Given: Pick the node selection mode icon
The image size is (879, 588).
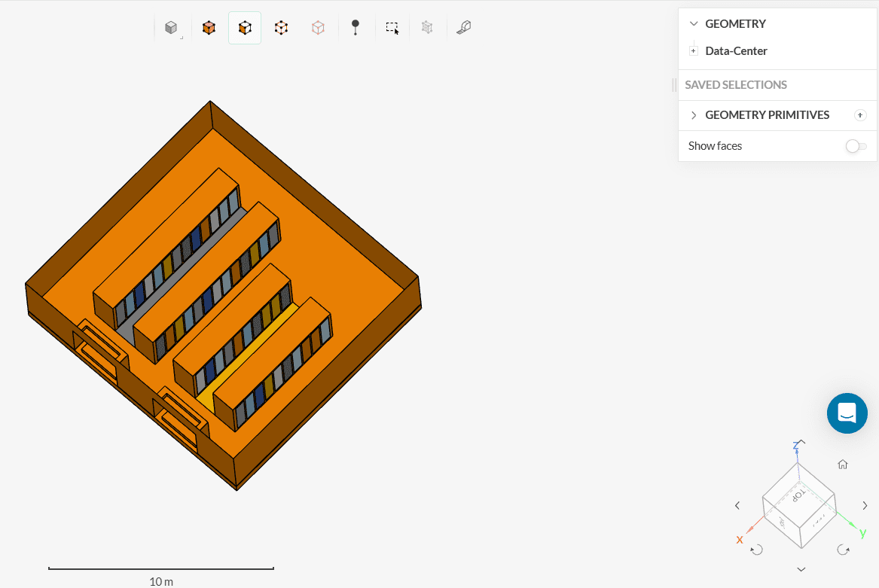Looking at the screenshot, I should pos(318,28).
